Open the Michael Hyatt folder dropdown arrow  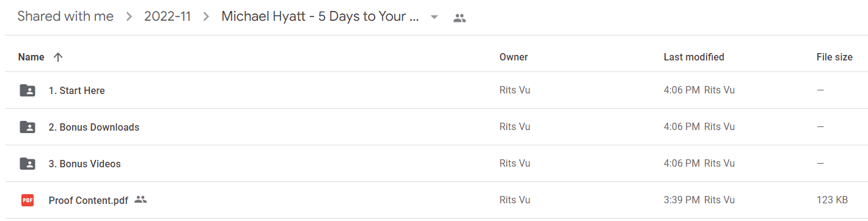[x=434, y=17]
